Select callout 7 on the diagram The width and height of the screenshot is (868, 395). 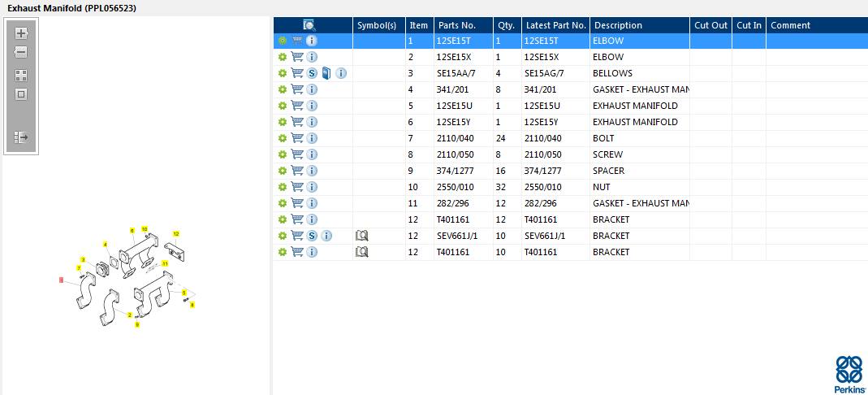pyautogui.click(x=79, y=268)
